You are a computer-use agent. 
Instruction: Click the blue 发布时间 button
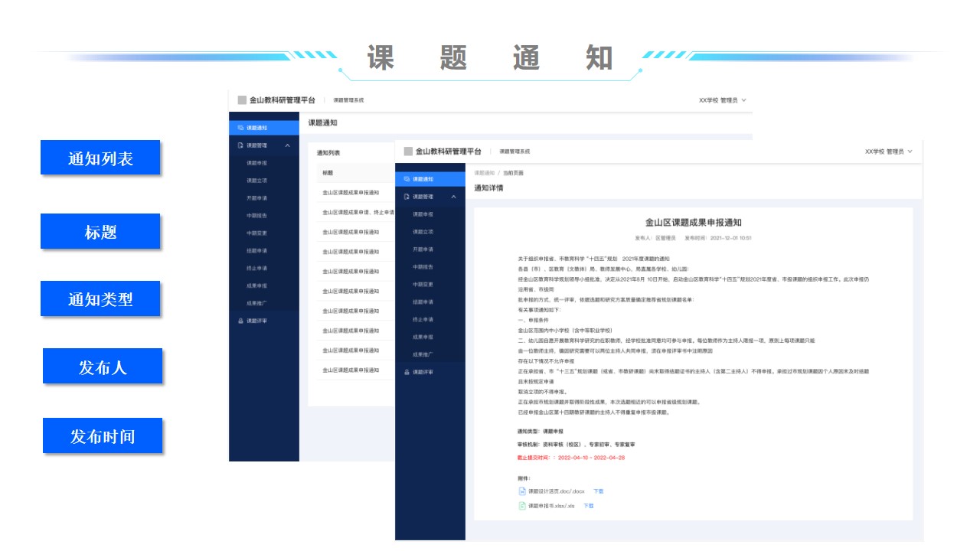pyautogui.click(x=103, y=436)
